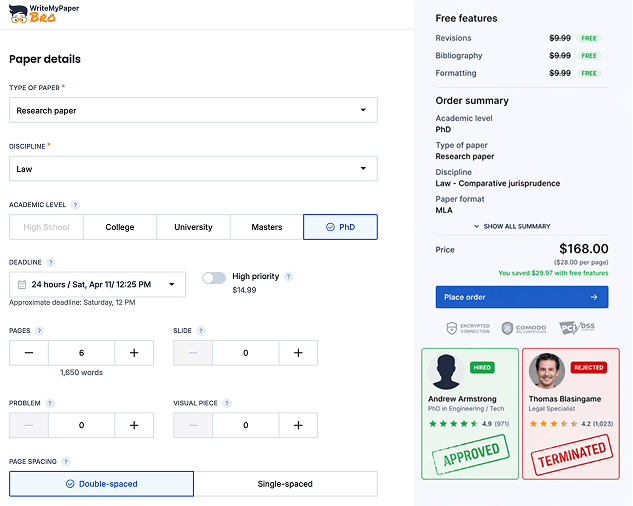633x506 pixels.
Task: Click the WriteMyPaper Bro logo
Action: 44,13
